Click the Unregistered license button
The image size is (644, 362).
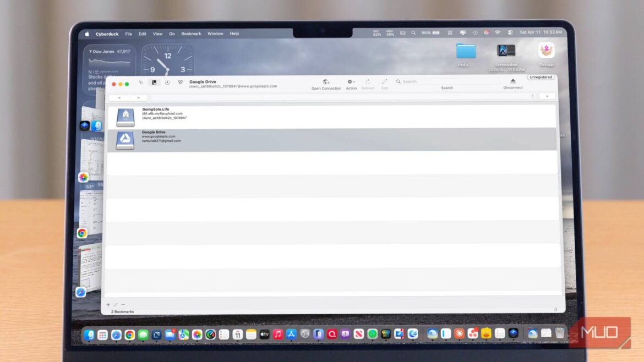[x=541, y=77]
